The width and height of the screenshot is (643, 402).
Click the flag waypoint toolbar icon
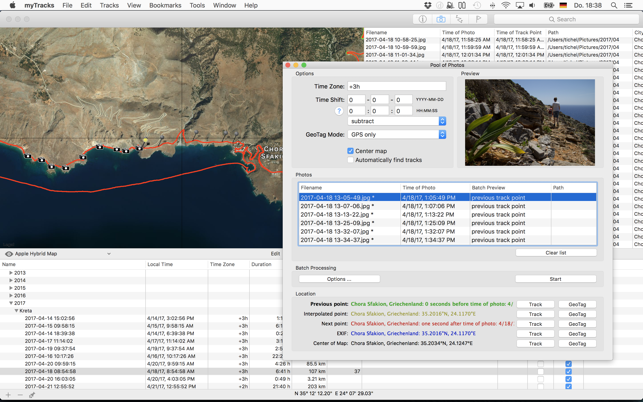(478, 19)
